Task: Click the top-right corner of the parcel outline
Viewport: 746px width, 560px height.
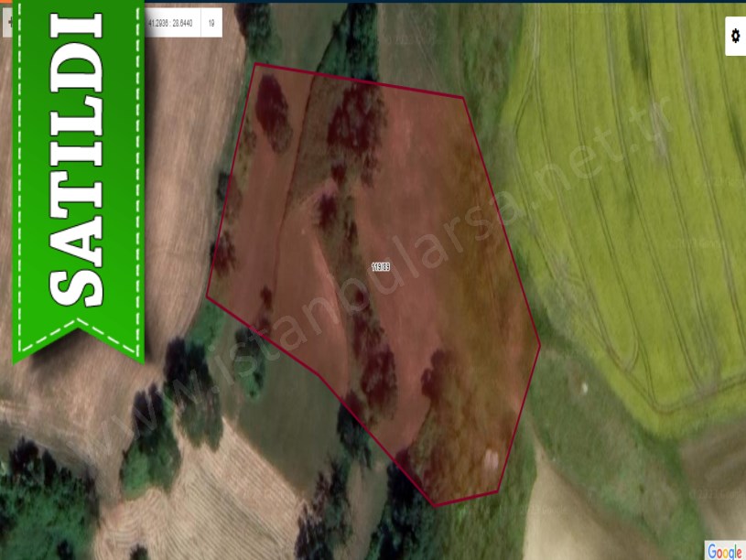Action: [x=464, y=97]
